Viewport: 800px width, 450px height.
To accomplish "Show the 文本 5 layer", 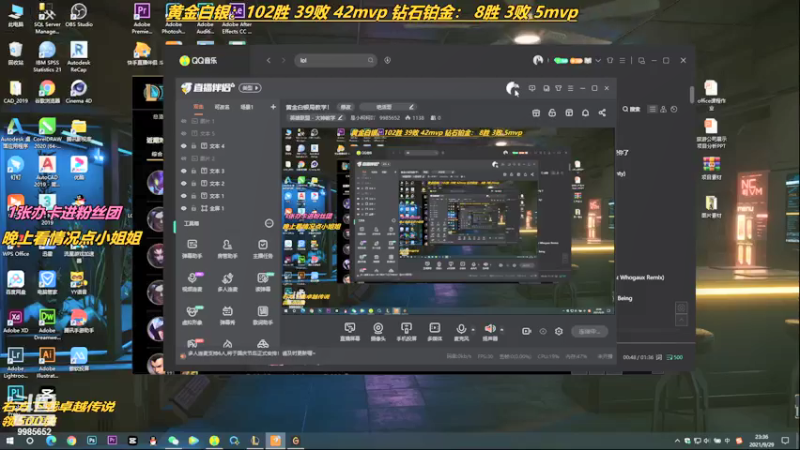I will [x=184, y=133].
